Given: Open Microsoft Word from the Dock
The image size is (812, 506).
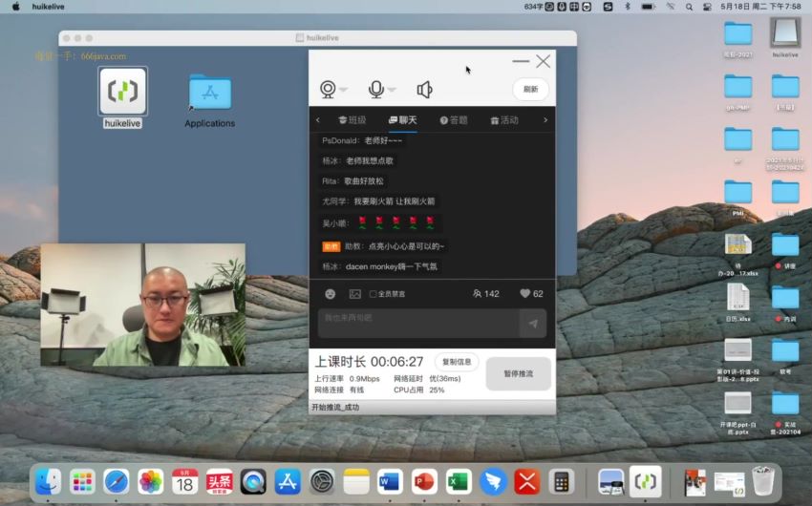Looking at the screenshot, I should (390, 482).
